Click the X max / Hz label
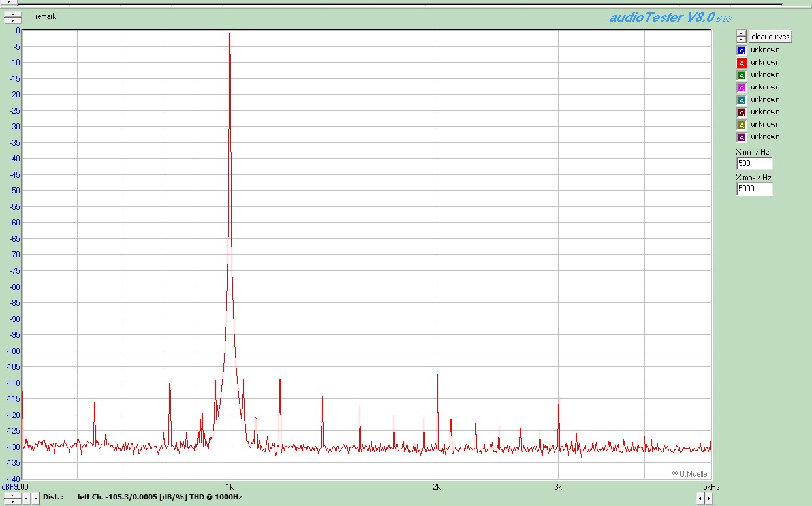 point(753,178)
